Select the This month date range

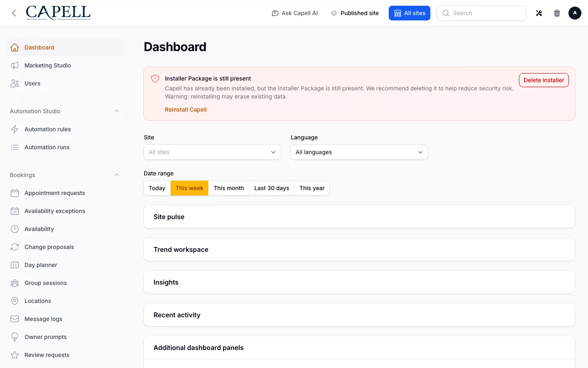(229, 188)
